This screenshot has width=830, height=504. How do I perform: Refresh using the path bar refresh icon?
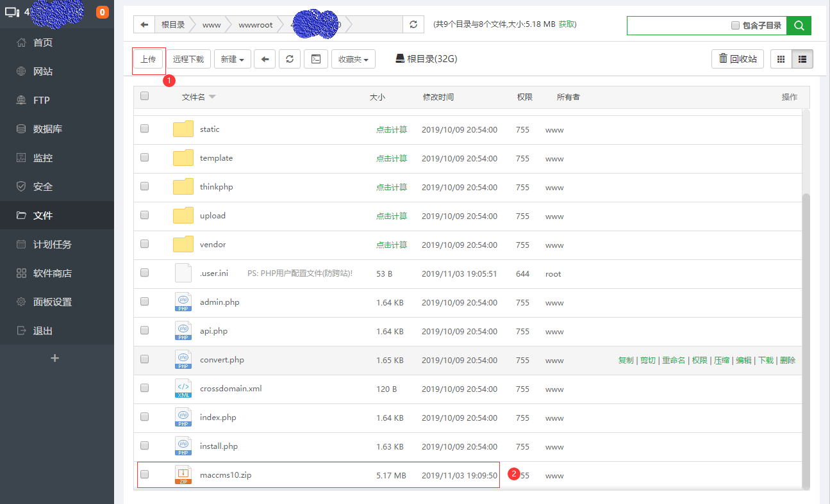(x=413, y=24)
